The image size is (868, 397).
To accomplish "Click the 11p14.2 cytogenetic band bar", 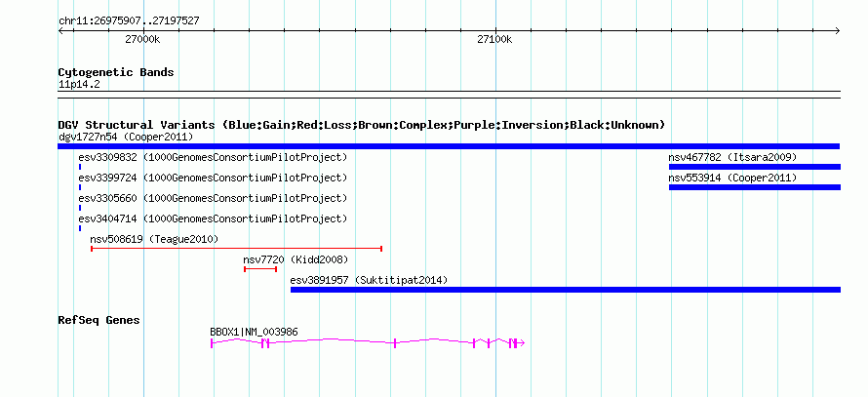I will point(449,94).
